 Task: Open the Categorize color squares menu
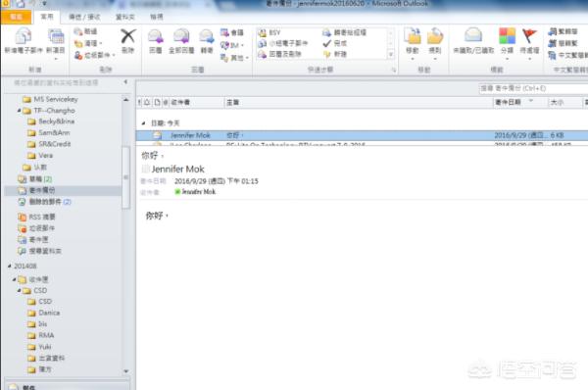click(507, 42)
